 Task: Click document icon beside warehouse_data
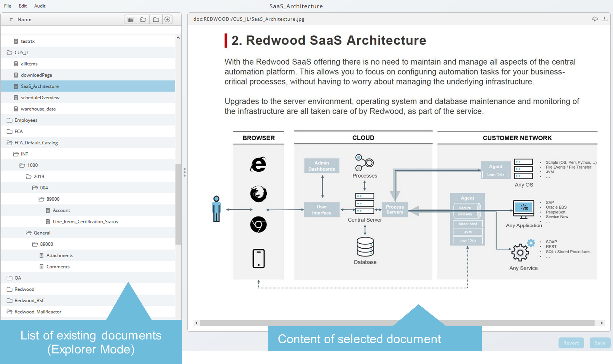point(16,109)
